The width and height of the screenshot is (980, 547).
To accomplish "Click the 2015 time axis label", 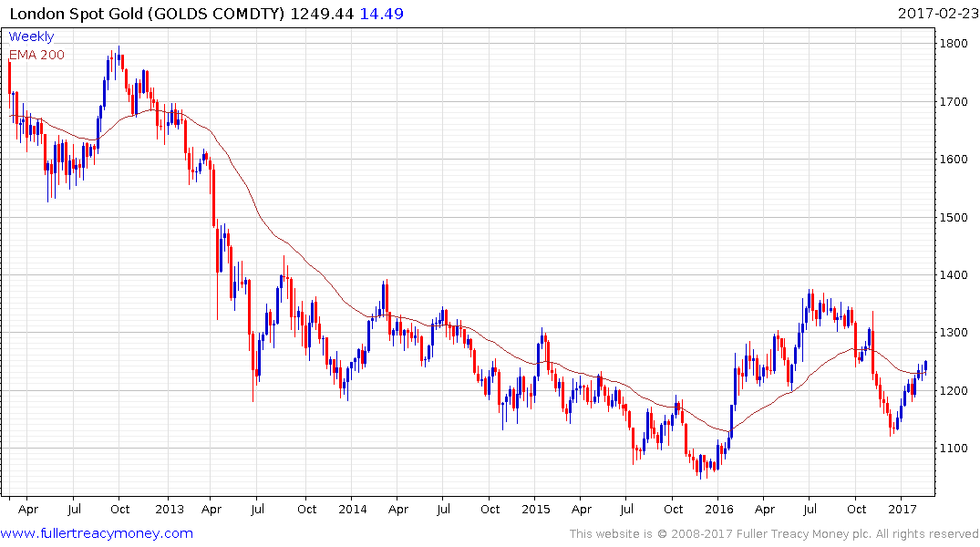I will pyautogui.click(x=536, y=509).
